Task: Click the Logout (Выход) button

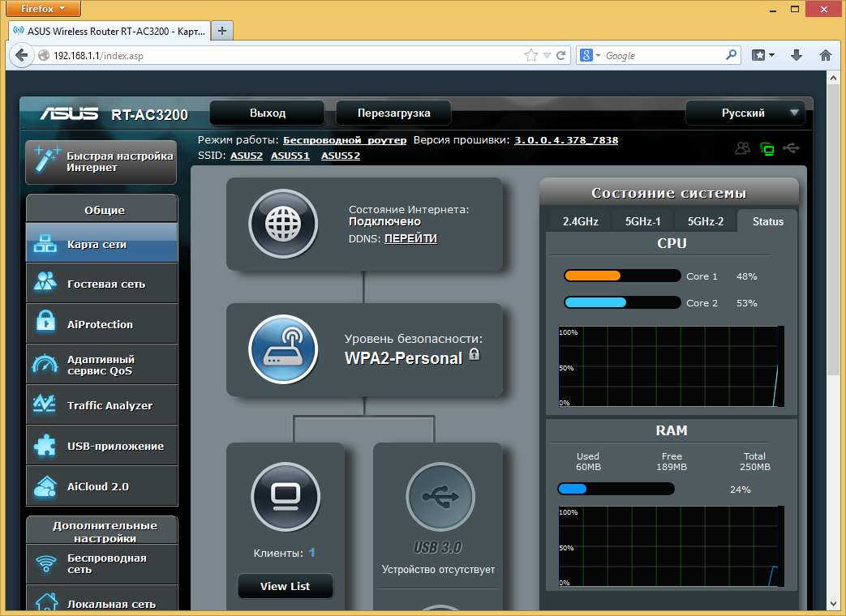Action: pos(268,113)
